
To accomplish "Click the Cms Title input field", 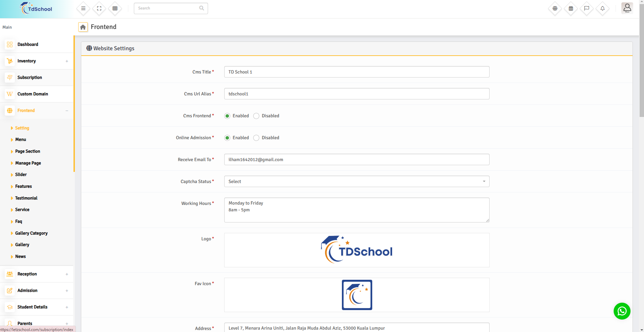I will [x=356, y=72].
